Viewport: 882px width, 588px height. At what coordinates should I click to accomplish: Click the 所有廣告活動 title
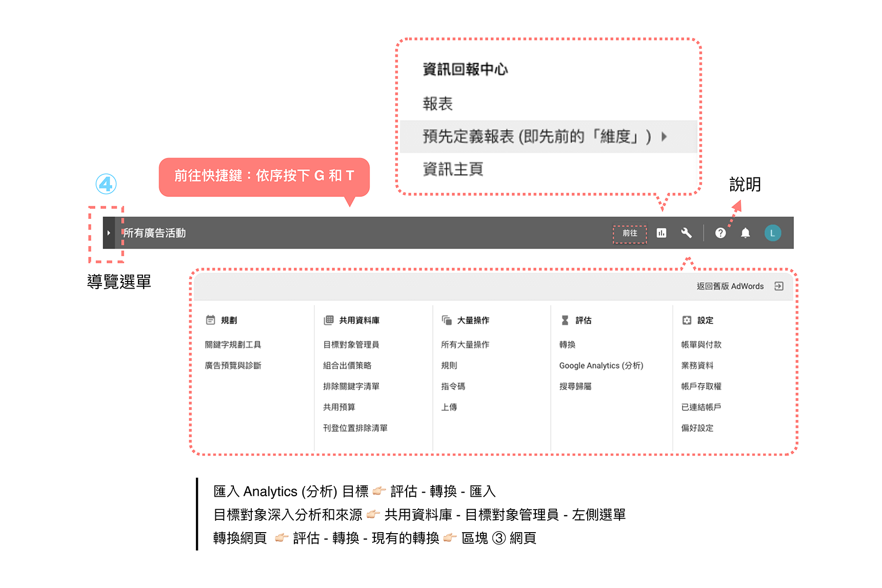click(154, 233)
